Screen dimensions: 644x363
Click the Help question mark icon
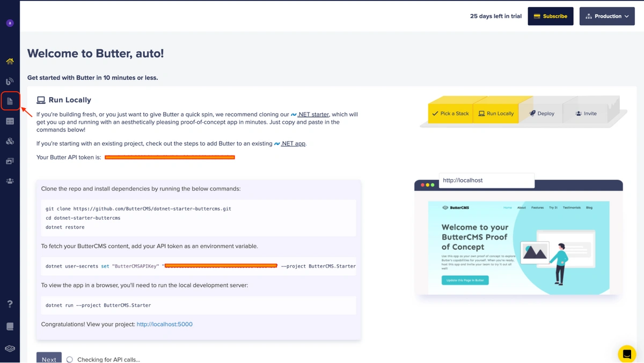click(x=10, y=304)
